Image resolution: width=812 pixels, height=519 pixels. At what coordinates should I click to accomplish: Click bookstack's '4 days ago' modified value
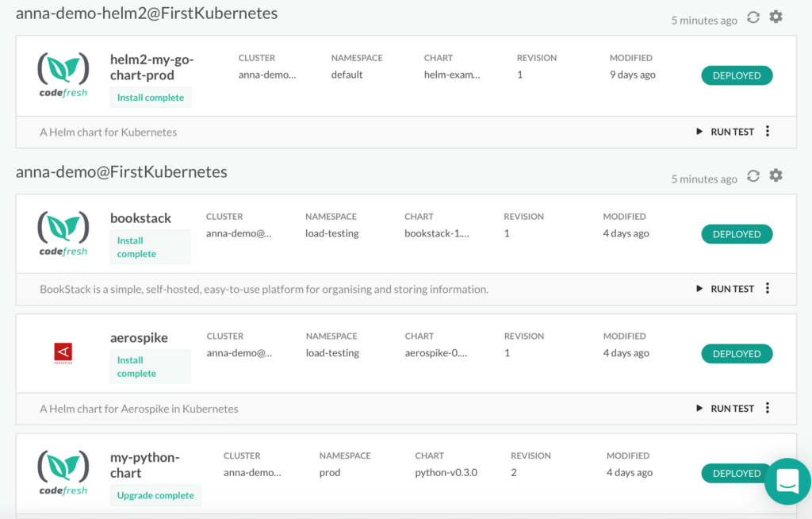pos(626,233)
